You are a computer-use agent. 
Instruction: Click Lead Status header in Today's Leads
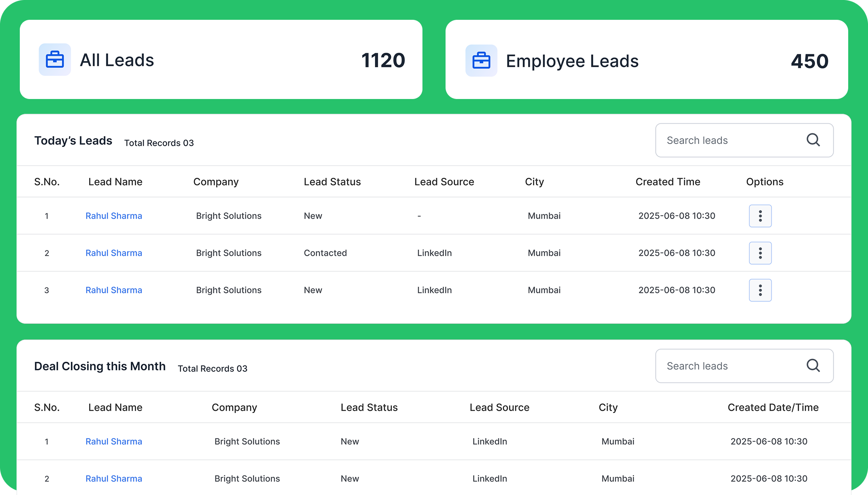(x=332, y=182)
